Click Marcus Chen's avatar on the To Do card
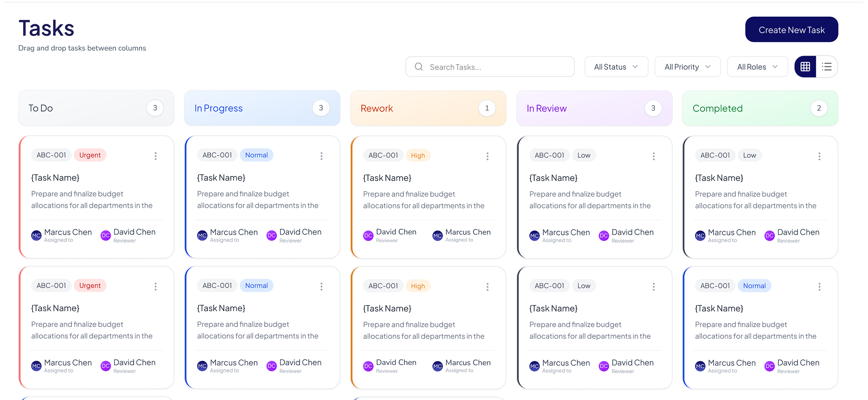 tap(36, 235)
